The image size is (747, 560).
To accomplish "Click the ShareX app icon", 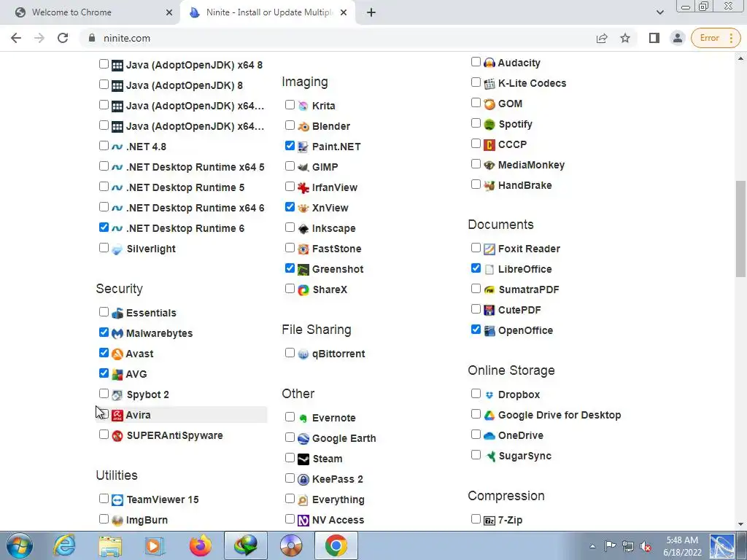I will [303, 290].
